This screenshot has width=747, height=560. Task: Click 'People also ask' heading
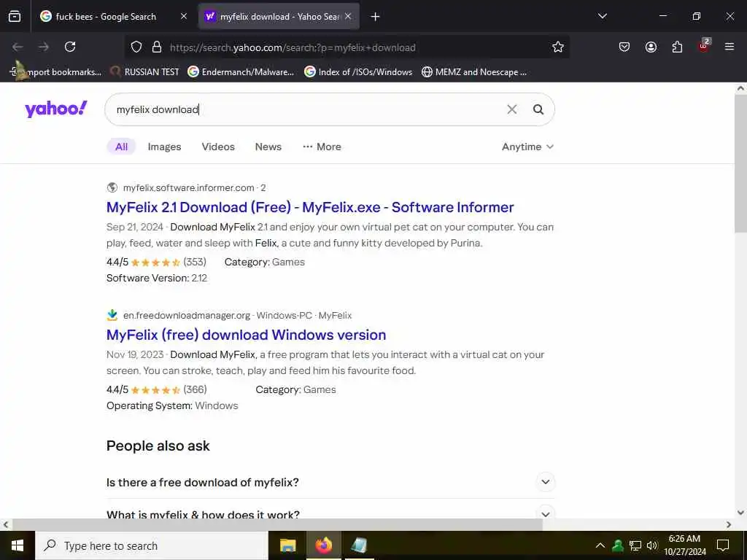click(x=158, y=446)
